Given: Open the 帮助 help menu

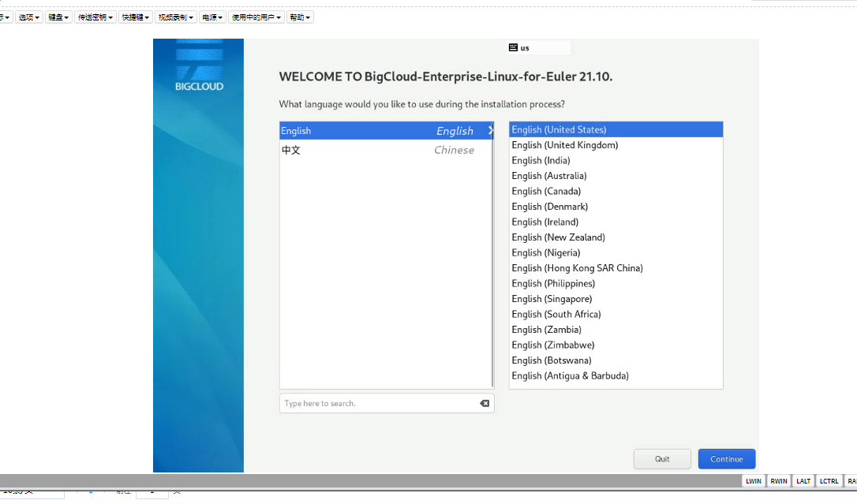Looking at the screenshot, I should point(299,17).
